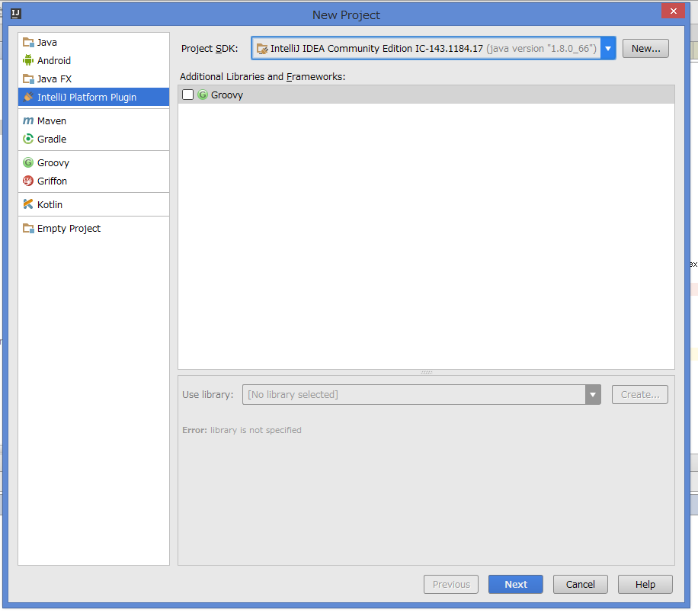Click the Java folder icon in project list
This screenshot has width=698, height=616.
[x=28, y=43]
